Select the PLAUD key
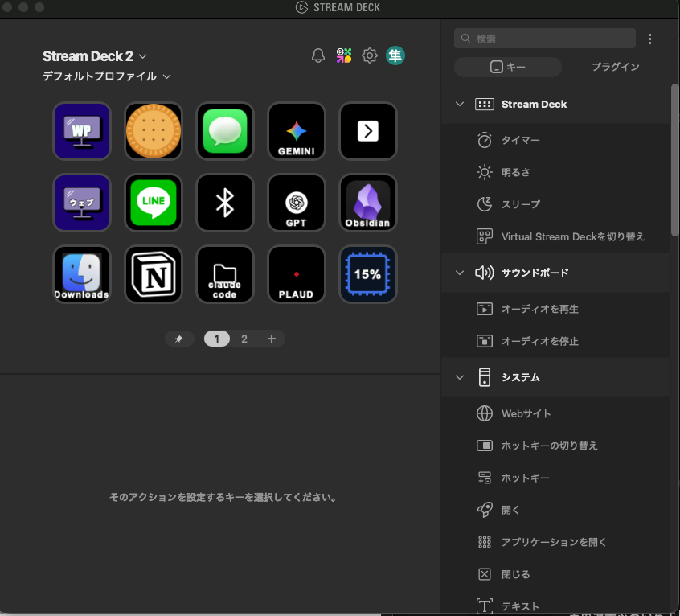680x616 pixels. click(x=297, y=274)
